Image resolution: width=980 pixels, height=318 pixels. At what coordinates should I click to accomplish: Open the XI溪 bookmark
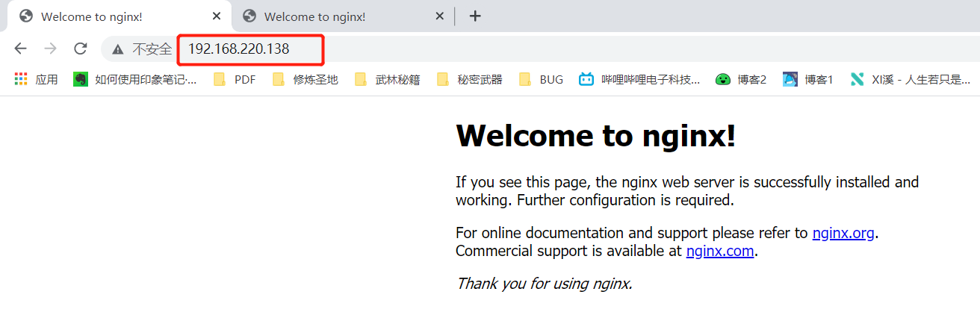point(911,79)
